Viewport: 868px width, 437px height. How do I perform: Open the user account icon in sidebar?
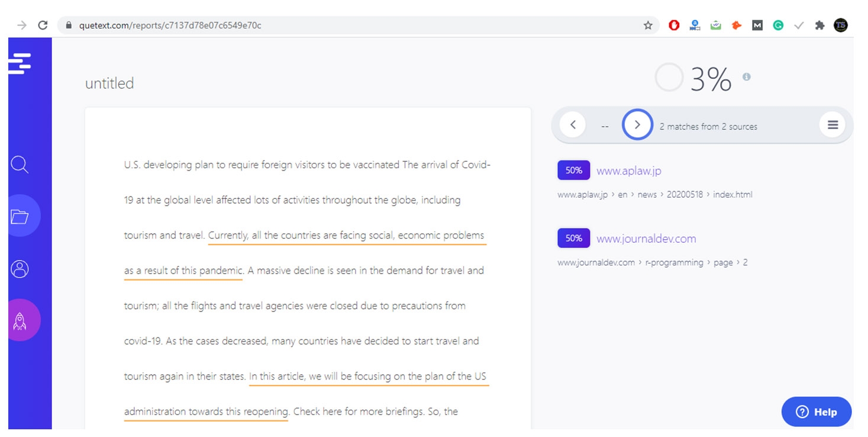pyautogui.click(x=20, y=269)
